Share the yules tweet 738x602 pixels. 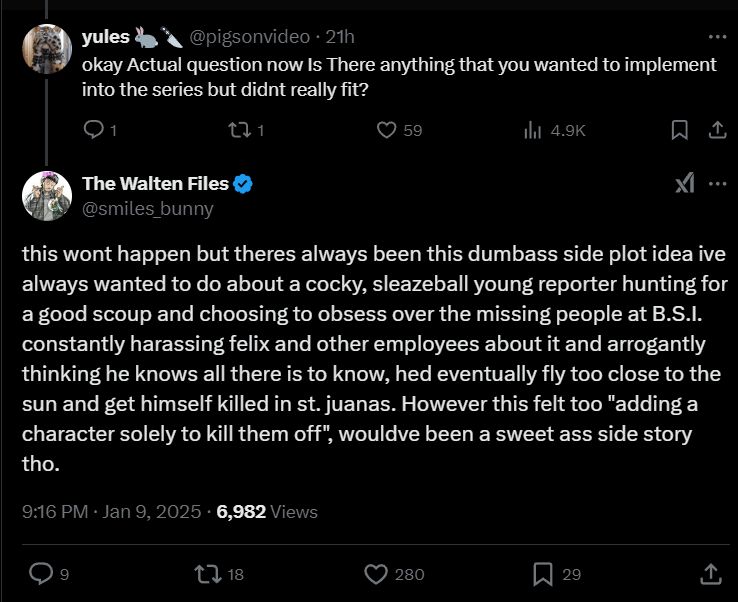pyautogui.click(x=716, y=130)
